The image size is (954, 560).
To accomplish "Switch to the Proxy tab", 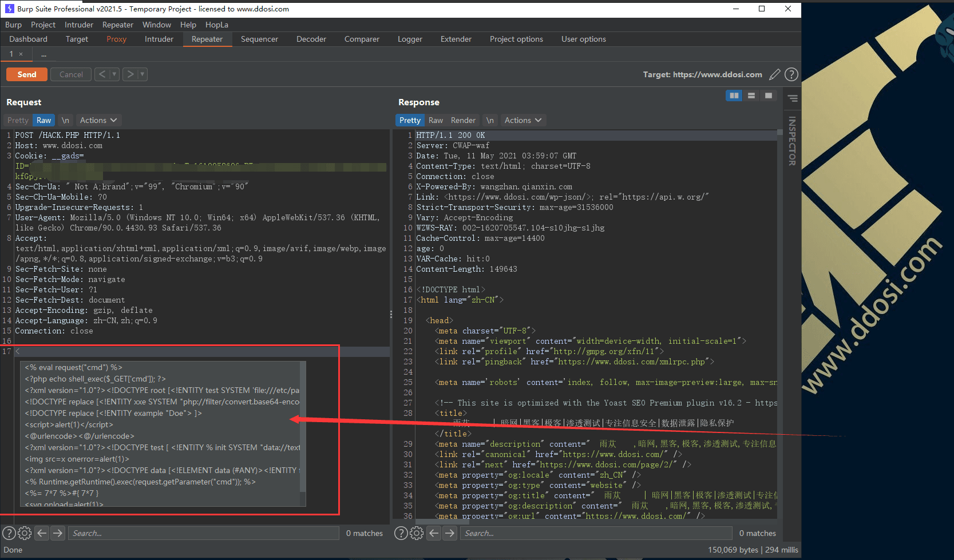I will click(116, 39).
